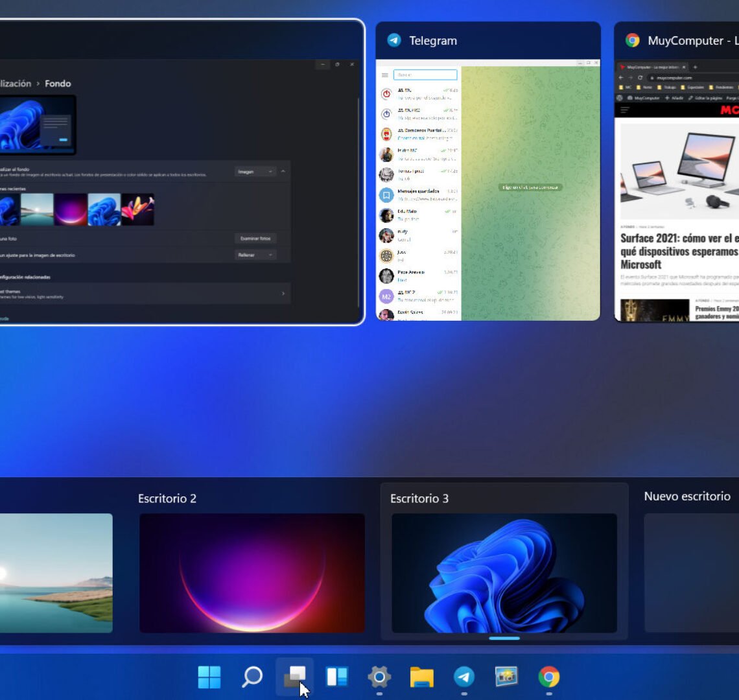
Task: Open Google Chrome from the taskbar
Action: coord(549,677)
